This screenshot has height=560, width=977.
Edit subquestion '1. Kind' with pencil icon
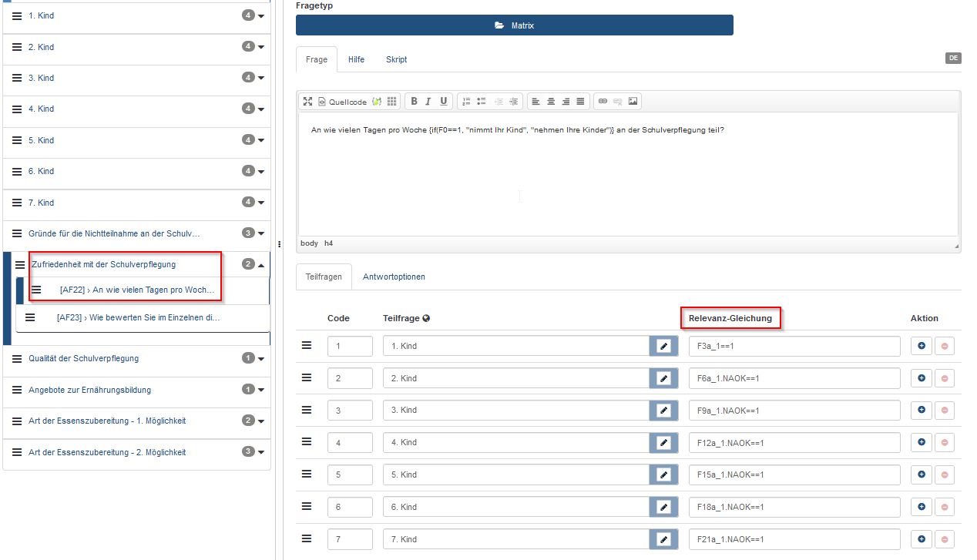[x=663, y=347]
